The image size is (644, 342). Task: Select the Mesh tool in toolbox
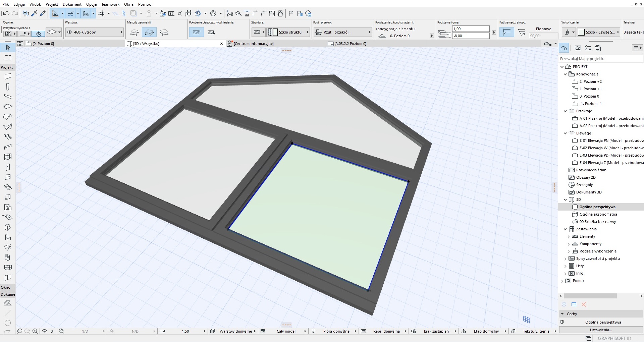pos(8,217)
